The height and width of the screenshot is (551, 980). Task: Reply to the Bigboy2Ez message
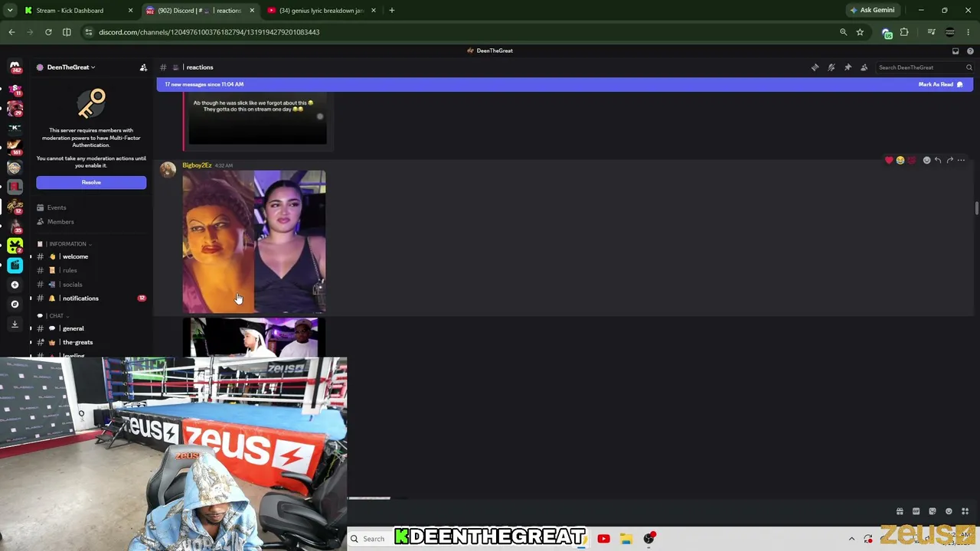(x=938, y=160)
